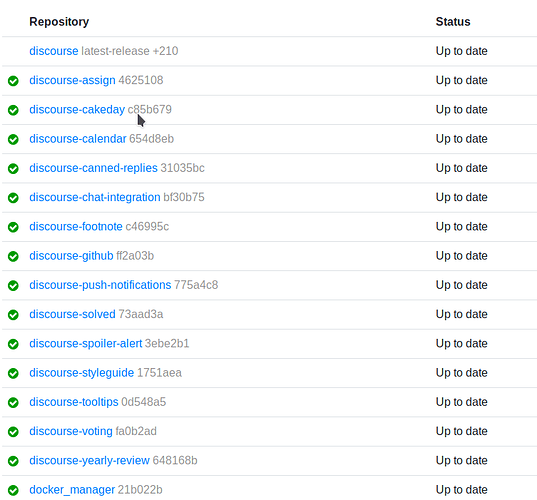
Task: Click green checkmark beside discourse-tooltips
Action: coord(13,402)
